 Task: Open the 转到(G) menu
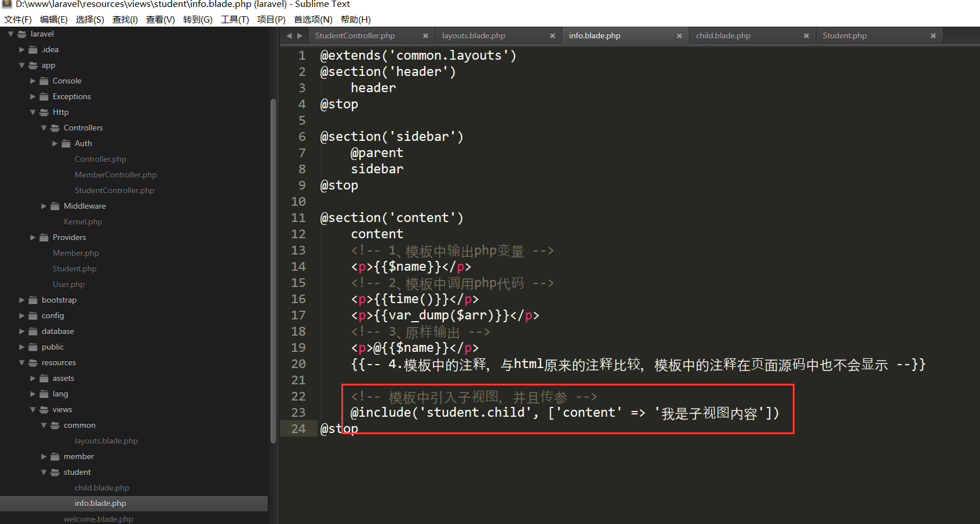tap(198, 20)
